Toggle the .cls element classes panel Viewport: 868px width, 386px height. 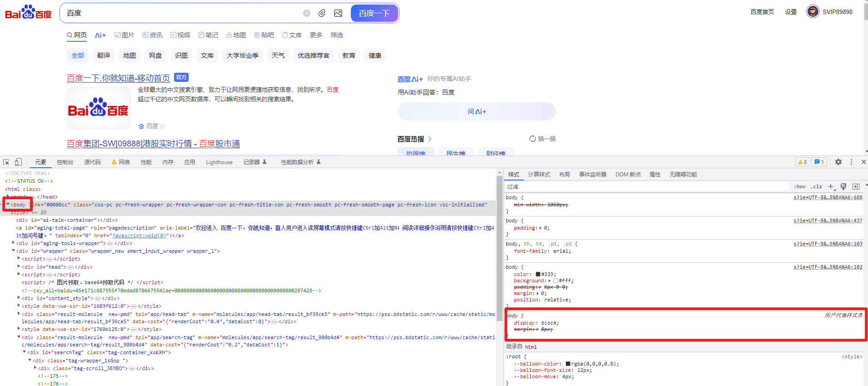pyautogui.click(x=816, y=186)
